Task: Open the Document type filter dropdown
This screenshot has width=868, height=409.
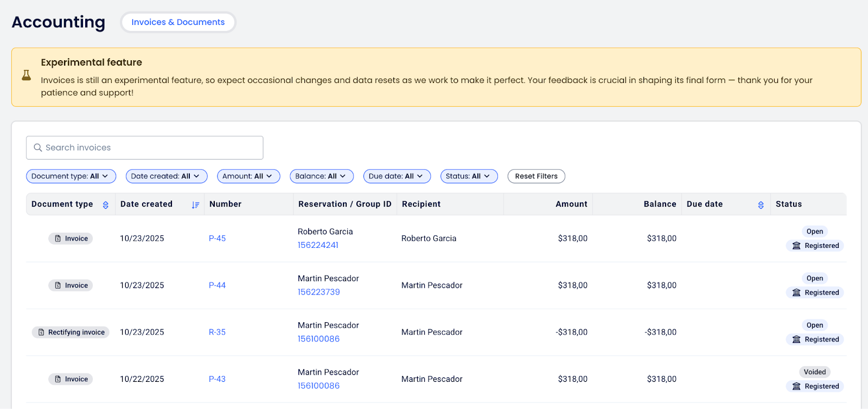Action: 71,176
